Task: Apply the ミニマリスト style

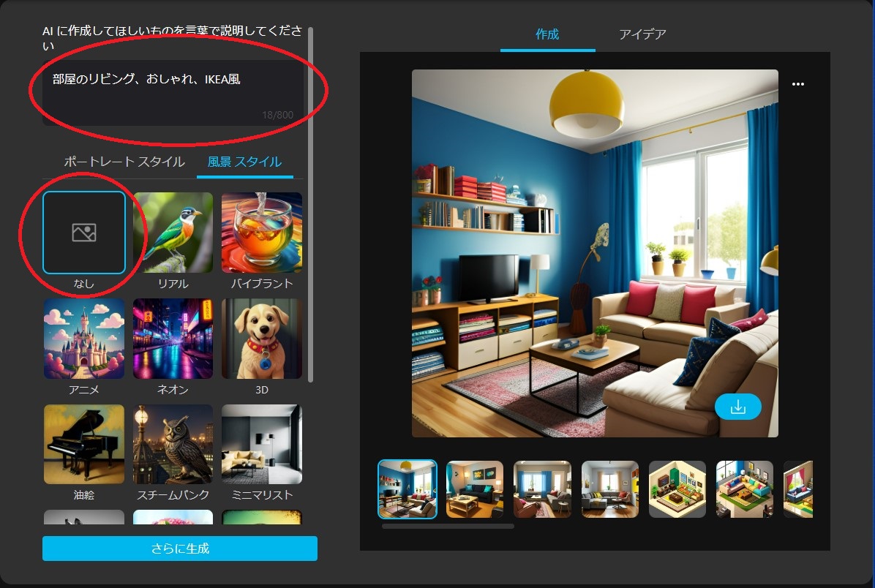Action: pyautogui.click(x=262, y=444)
